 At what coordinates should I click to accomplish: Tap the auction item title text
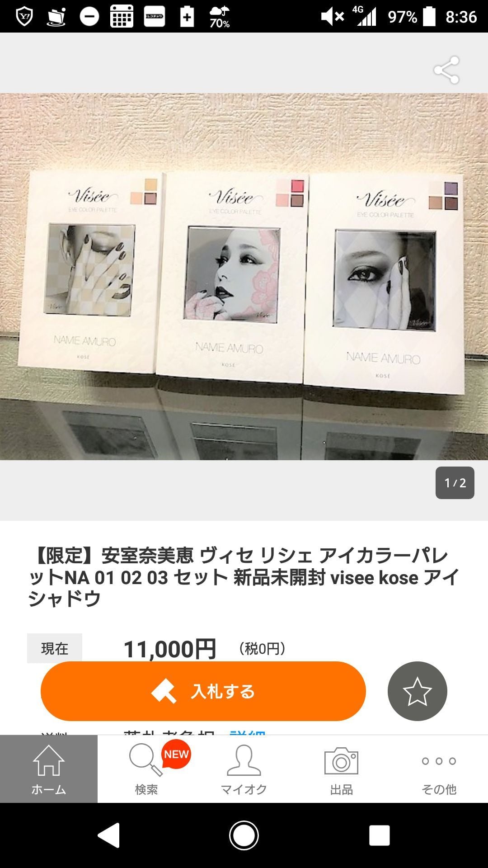point(244,577)
